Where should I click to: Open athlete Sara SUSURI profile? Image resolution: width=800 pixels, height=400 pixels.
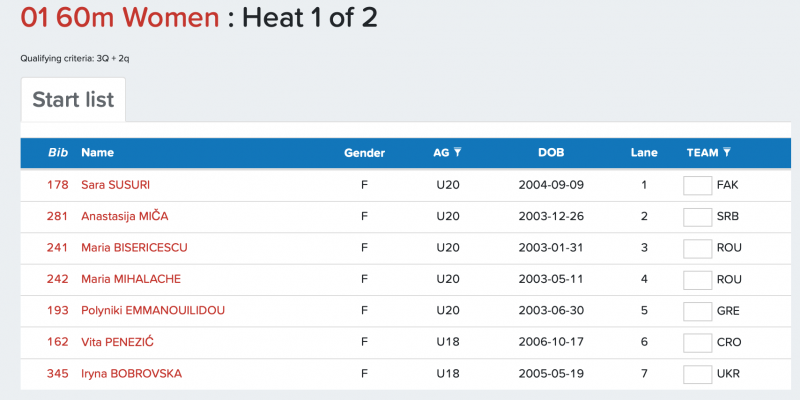point(116,185)
